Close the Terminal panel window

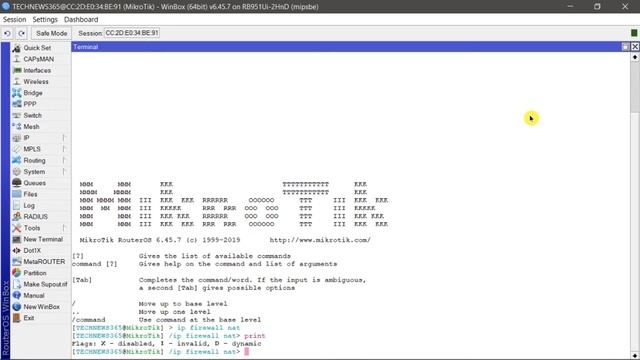(x=635, y=47)
